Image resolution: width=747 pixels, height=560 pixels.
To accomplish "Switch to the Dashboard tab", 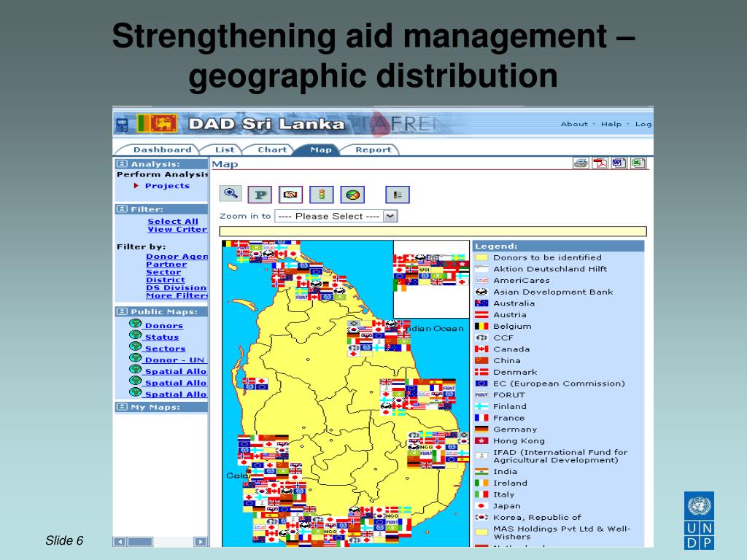I will [162, 149].
